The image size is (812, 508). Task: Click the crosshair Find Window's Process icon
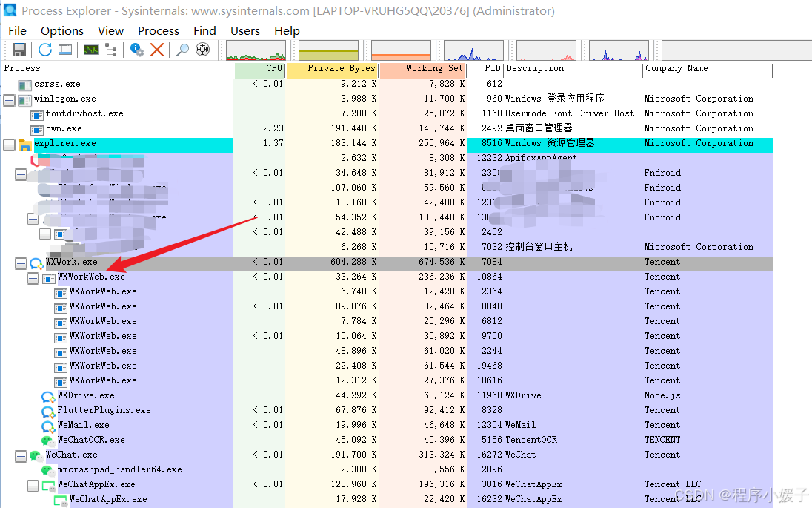[202, 50]
